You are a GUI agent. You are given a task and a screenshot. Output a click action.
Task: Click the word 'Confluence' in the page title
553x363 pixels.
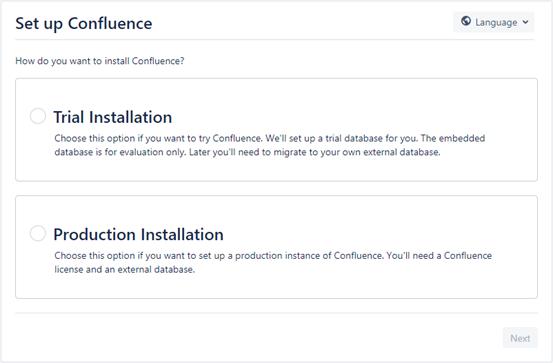(110, 24)
